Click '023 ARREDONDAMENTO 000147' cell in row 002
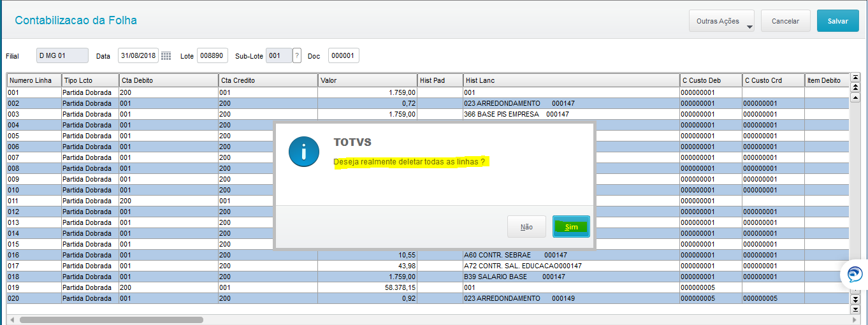This screenshot has height=325, width=868. click(x=571, y=103)
